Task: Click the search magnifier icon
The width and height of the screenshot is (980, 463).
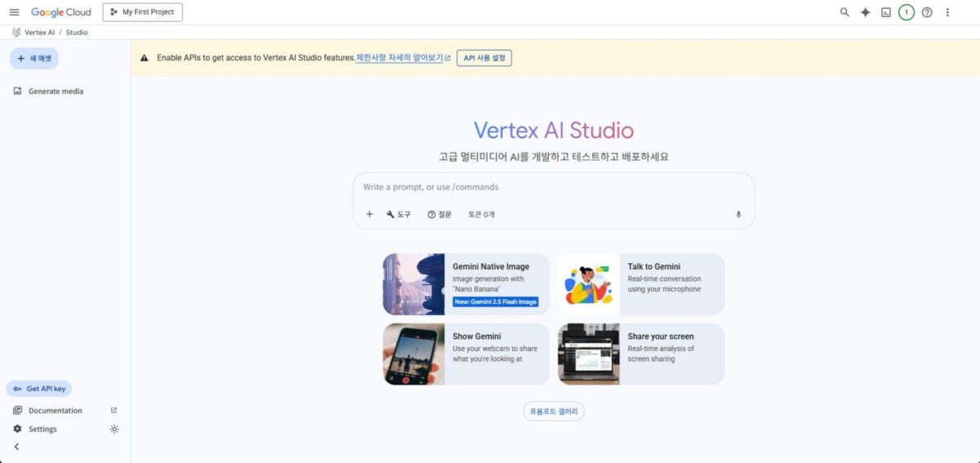Action: coord(844,12)
